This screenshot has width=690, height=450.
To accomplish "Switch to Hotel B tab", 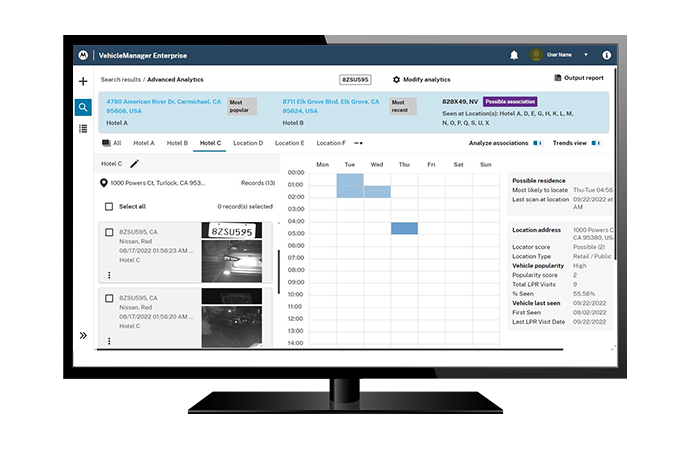I will click(177, 143).
